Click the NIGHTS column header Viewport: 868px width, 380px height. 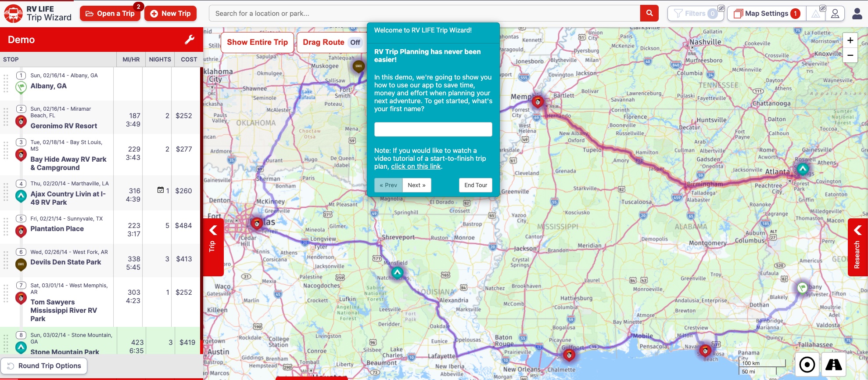point(160,59)
